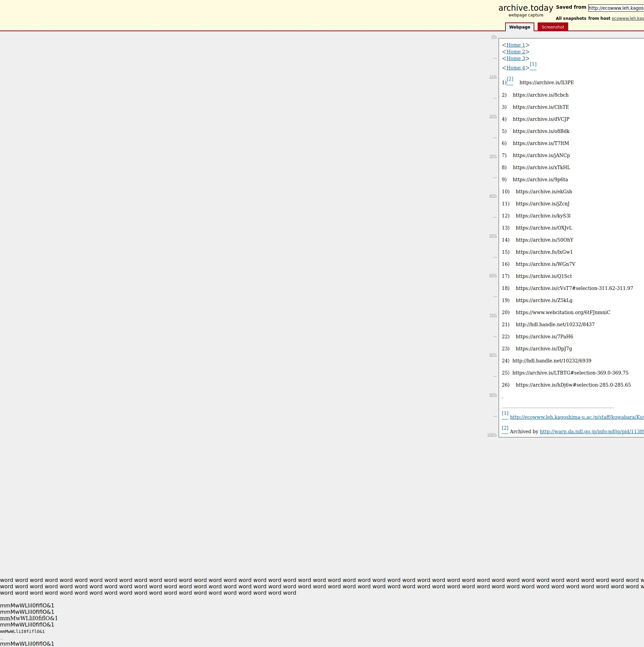The width and height of the screenshot is (644, 647).
Task: Open the Home 1 link
Action: click(516, 45)
